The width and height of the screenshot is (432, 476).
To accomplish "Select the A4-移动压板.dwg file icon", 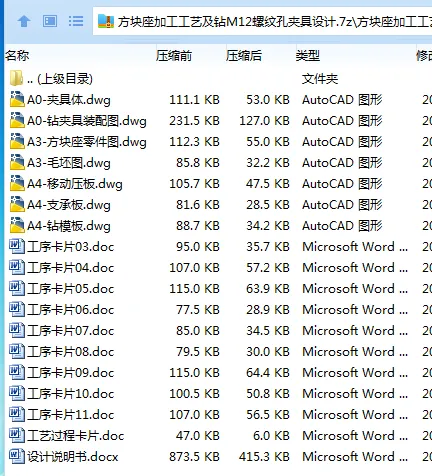I will point(17,183).
